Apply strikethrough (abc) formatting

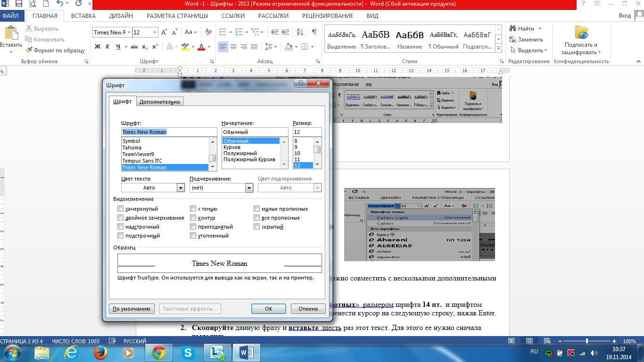[x=134, y=47]
